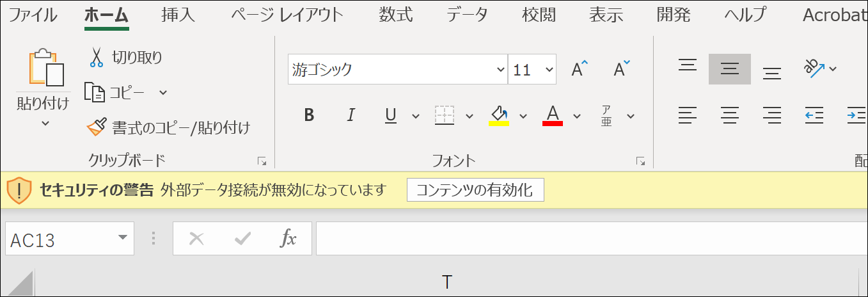Viewport: 868px width, 297px height.
Task: Open the クリップボード dialog launcher
Action: click(x=262, y=161)
